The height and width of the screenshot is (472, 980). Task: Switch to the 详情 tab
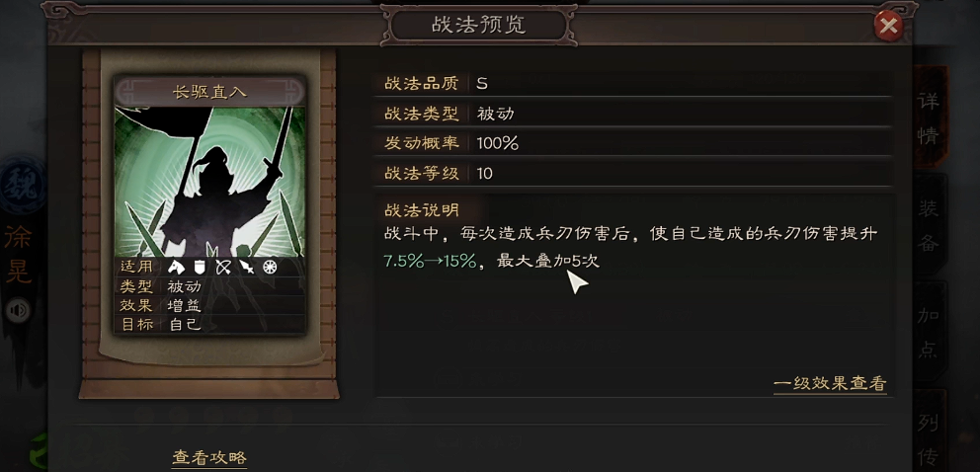pyautogui.click(x=929, y=118)
